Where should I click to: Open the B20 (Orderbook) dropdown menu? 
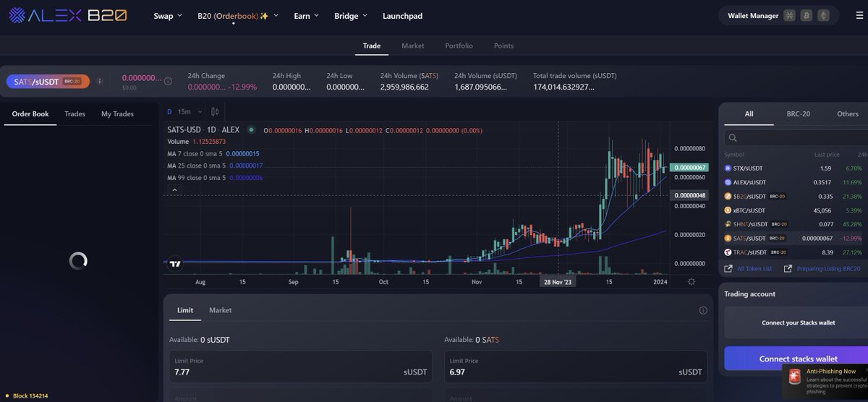click(238, 16)
